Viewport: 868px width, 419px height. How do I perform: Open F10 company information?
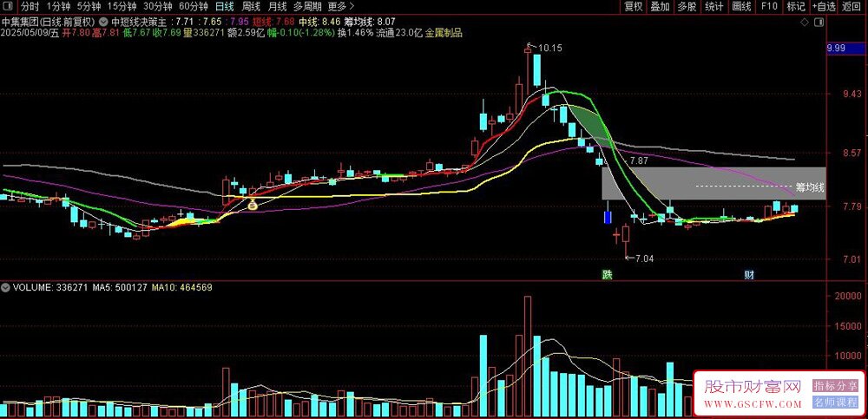[769, 7]
